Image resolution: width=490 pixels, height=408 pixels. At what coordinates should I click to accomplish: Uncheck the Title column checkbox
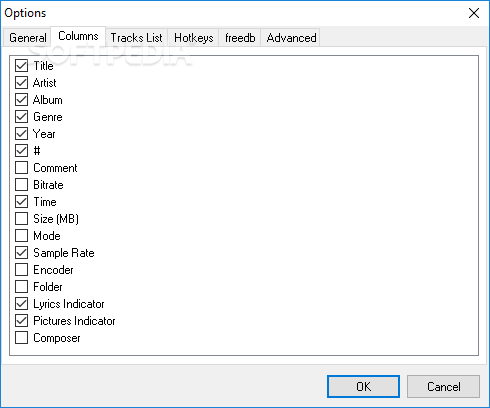coord(21,66)
